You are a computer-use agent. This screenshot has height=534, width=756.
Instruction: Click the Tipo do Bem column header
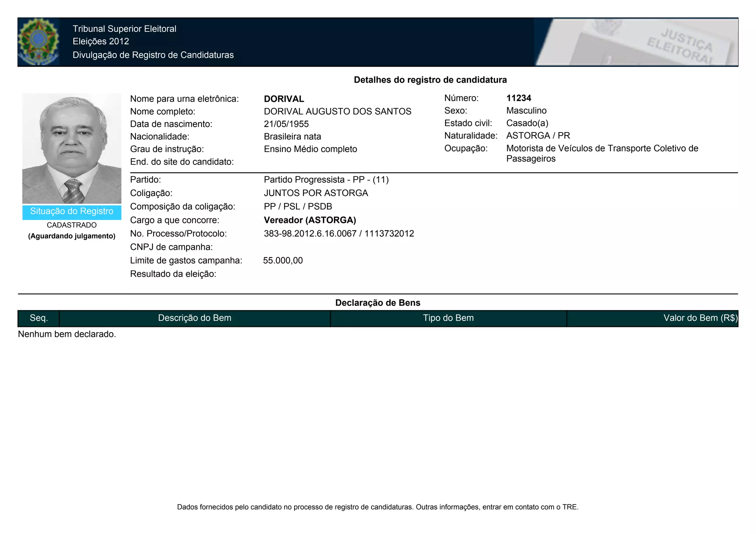[448, 318]
